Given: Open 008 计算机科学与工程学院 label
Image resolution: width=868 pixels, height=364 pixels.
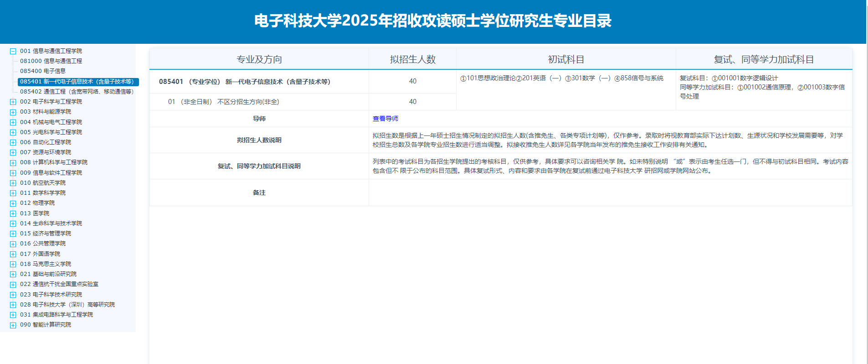Looking at the screenshot, I should point(54,162).
